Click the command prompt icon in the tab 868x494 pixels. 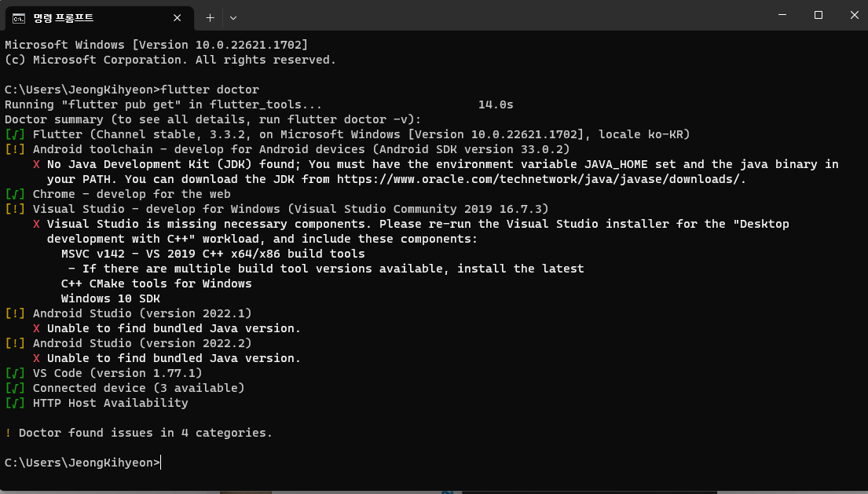(19, 18)
